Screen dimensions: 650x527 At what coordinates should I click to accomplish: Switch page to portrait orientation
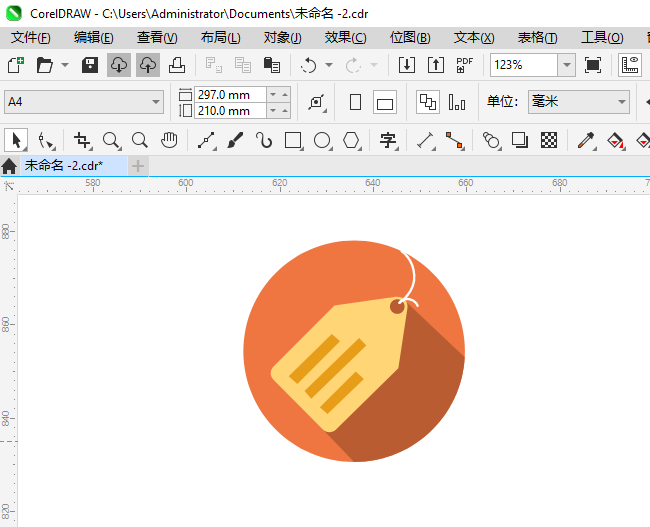pos(355,102)
